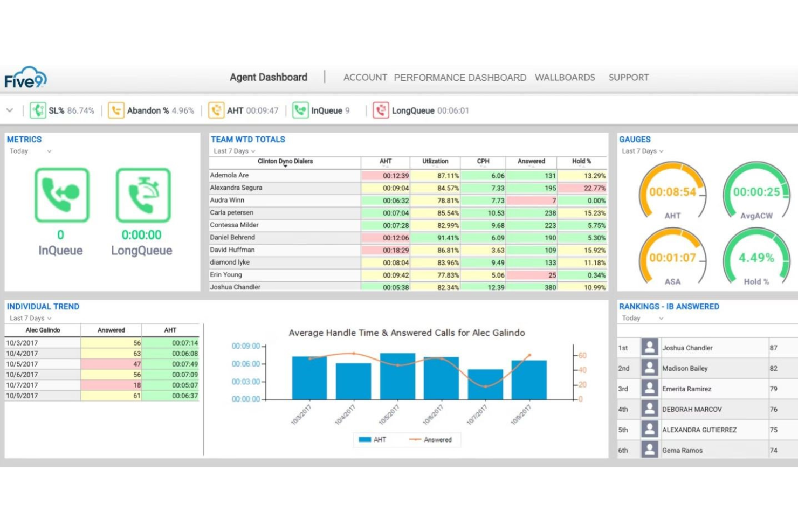The height and width of the screenshot is (532, 798).
Task: Open the ACCOUNT menu
Action: pos(365,77)
